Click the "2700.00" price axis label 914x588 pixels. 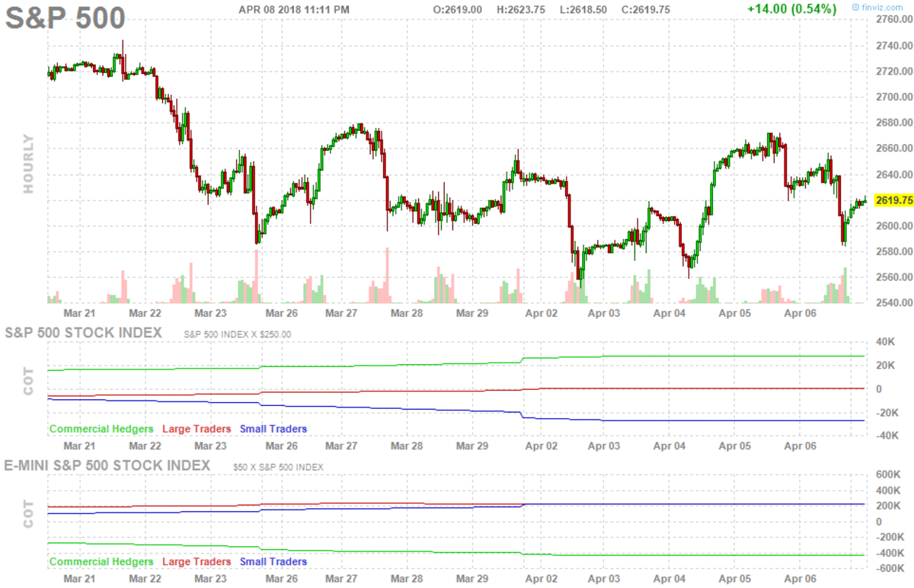(896, 97)
